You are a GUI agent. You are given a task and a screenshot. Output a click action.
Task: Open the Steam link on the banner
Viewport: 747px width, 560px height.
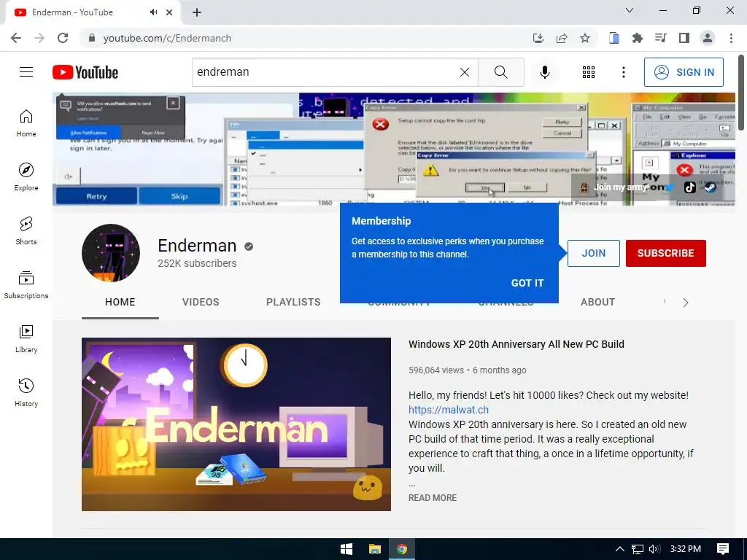tap(710, 187)
